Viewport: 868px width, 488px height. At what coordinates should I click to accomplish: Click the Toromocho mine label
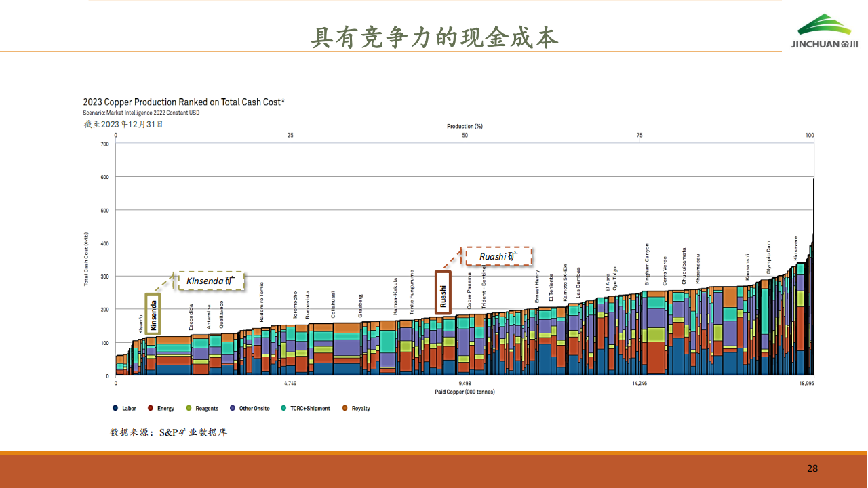point(295,306)
